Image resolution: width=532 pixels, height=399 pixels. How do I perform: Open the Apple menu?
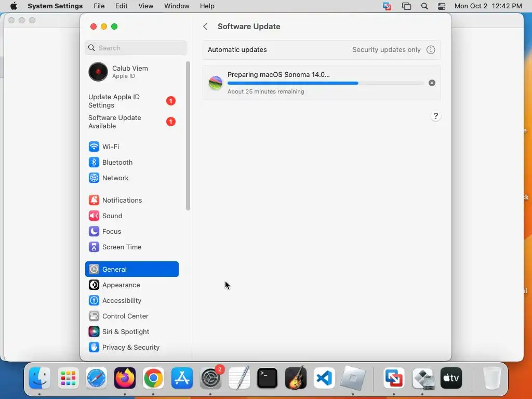14,6
